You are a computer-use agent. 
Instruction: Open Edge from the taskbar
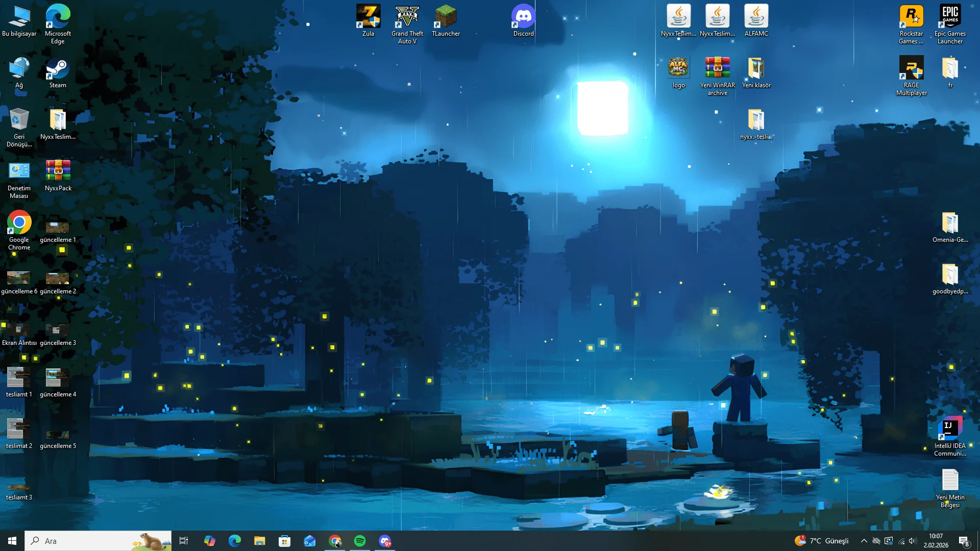[x=234, y=541]
